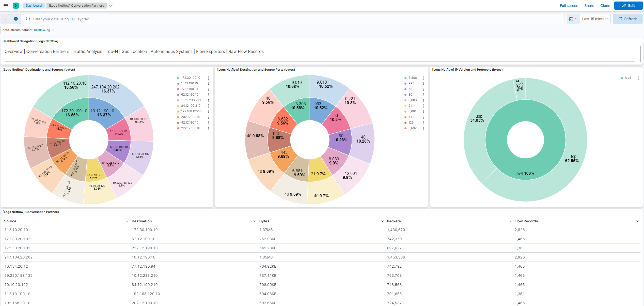Open the date picker calendar icon
This screenshot has width=644, height=306.
[x=572, y=19]
